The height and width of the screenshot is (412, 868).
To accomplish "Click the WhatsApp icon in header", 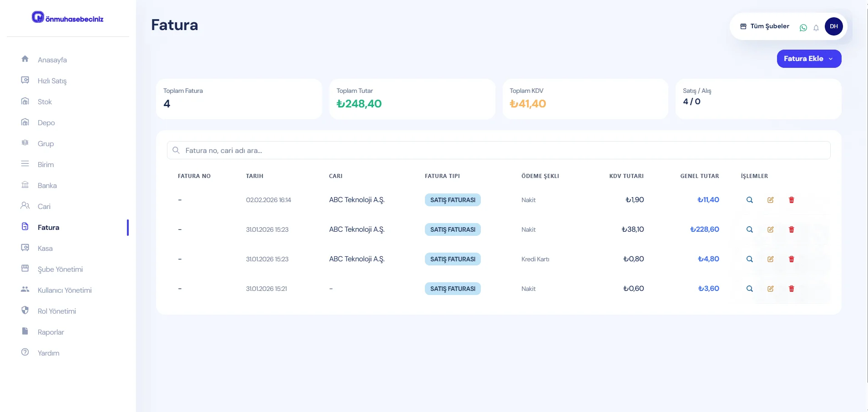I will (803, 28).
